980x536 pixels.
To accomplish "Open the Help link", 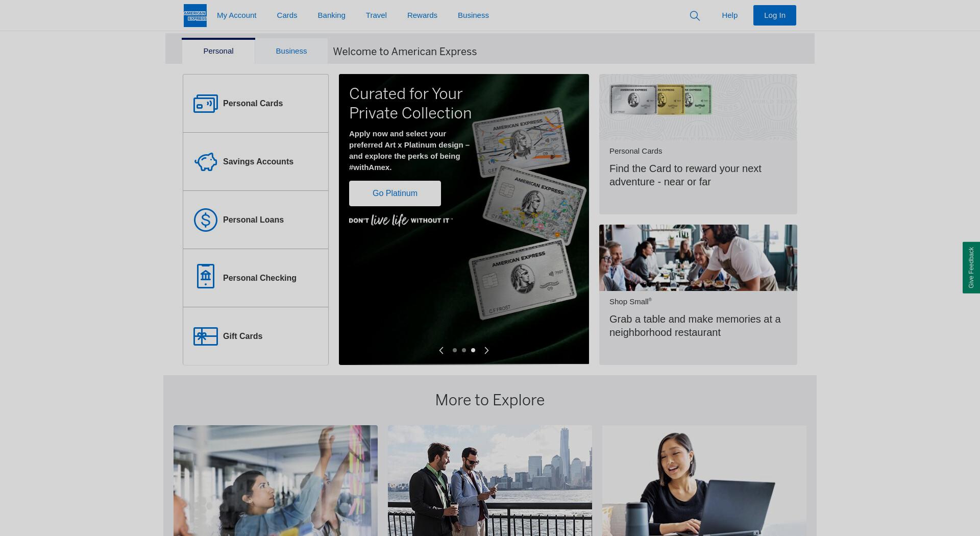I will click(x=730, y=15).
